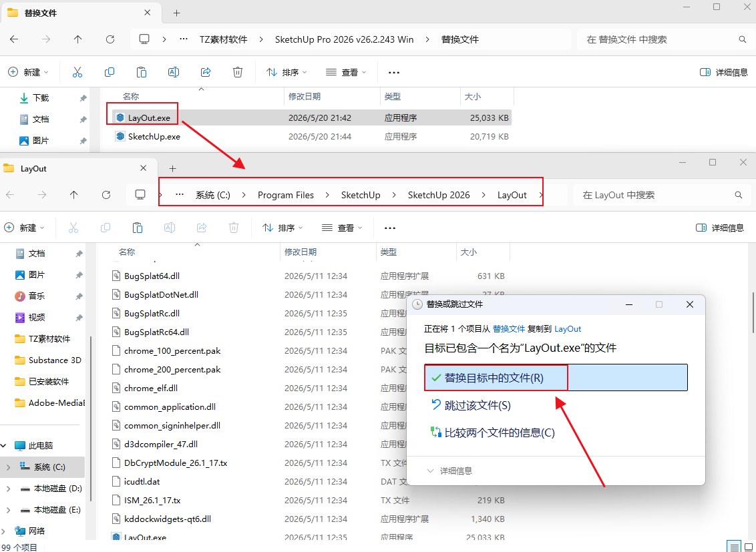Toggle 详细信息 pane in top window
The width and height of the screenshot is (756, 552).
(x=724, y=72)
